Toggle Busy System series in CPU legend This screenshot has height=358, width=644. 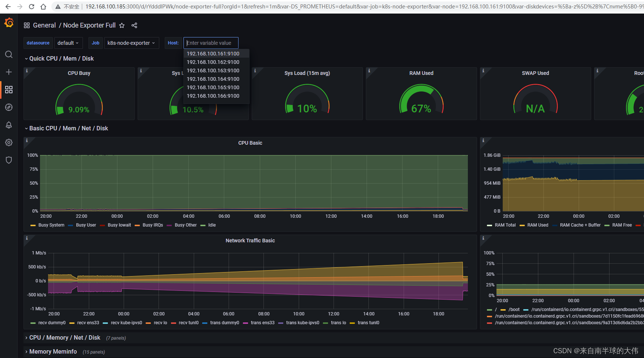tap(51, 225)
